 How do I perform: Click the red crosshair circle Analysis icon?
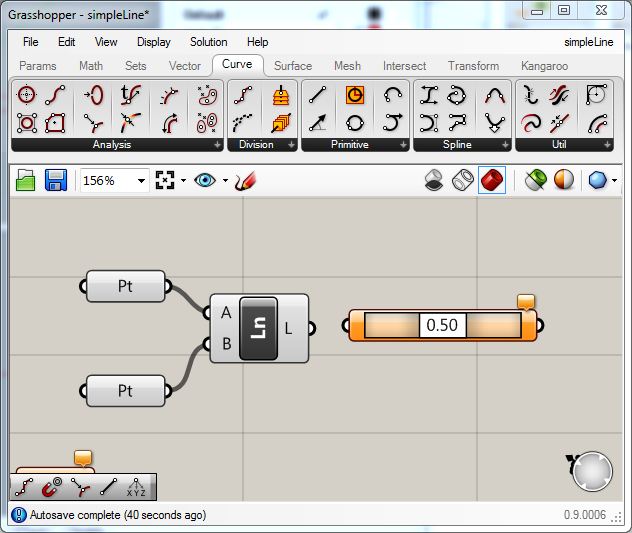click(x=27, y=95)
